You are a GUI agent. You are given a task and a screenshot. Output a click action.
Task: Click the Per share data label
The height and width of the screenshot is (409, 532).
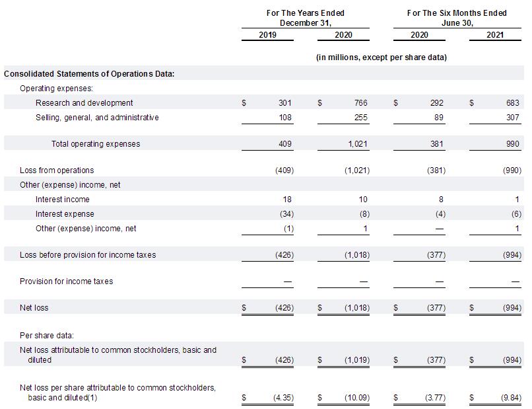[x=47, y=336]
